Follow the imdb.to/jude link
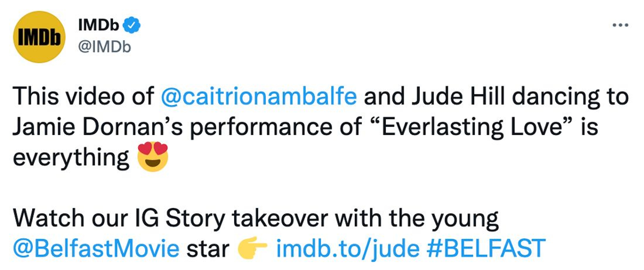The width and height of the screenshot is (644, 270). tap(348, 249)
